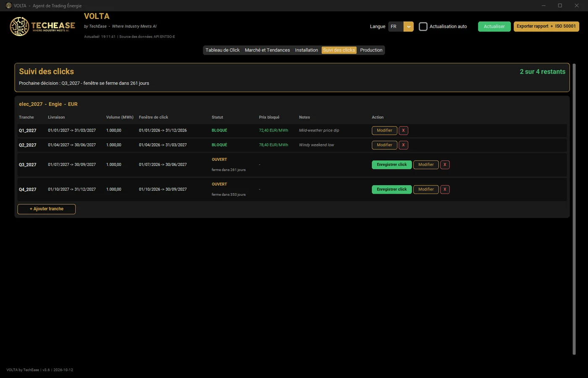
Task: Select Suivi des clicks tab
Action: pos(339,50)
